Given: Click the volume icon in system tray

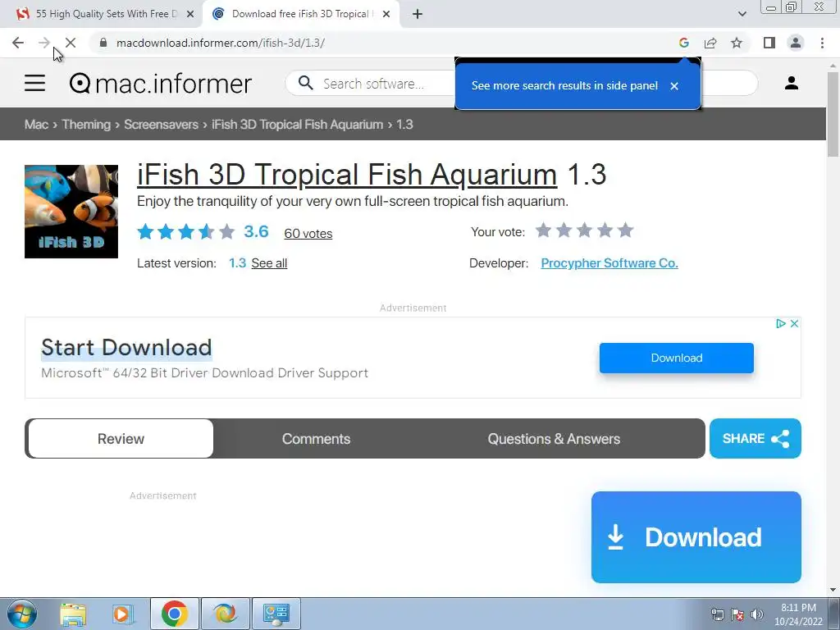Looking at the screenshot, I should [757, 614].
